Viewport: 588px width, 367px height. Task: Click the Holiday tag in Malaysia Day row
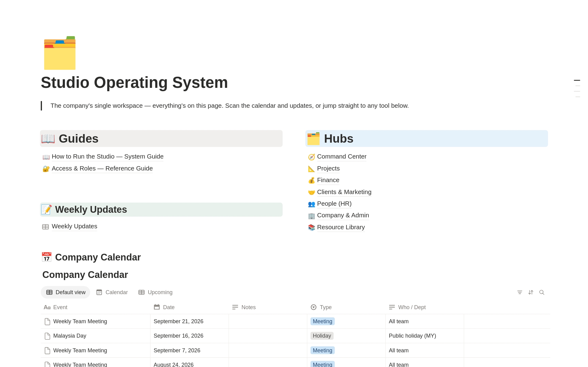(322, 336)
